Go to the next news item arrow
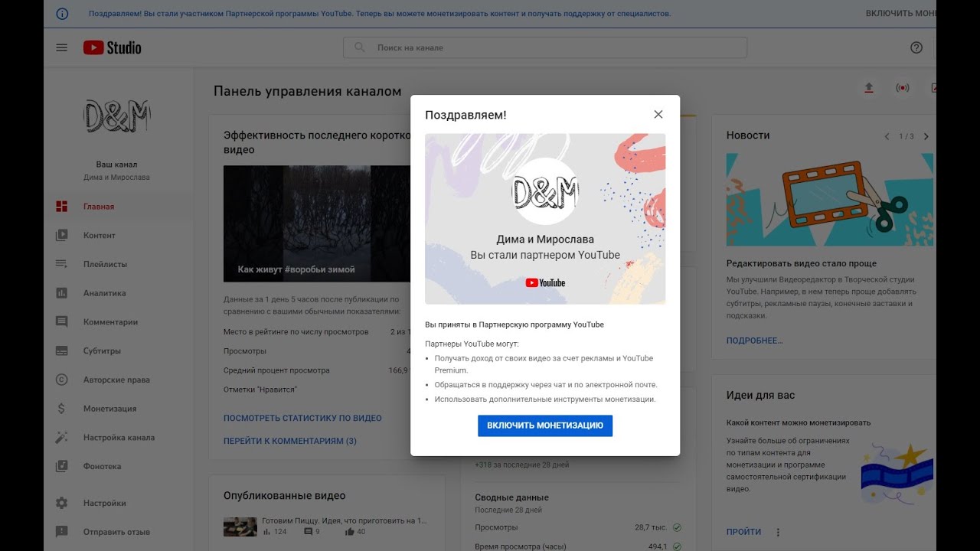The width and height of the screenshot is (980, 551). [926, 136]
